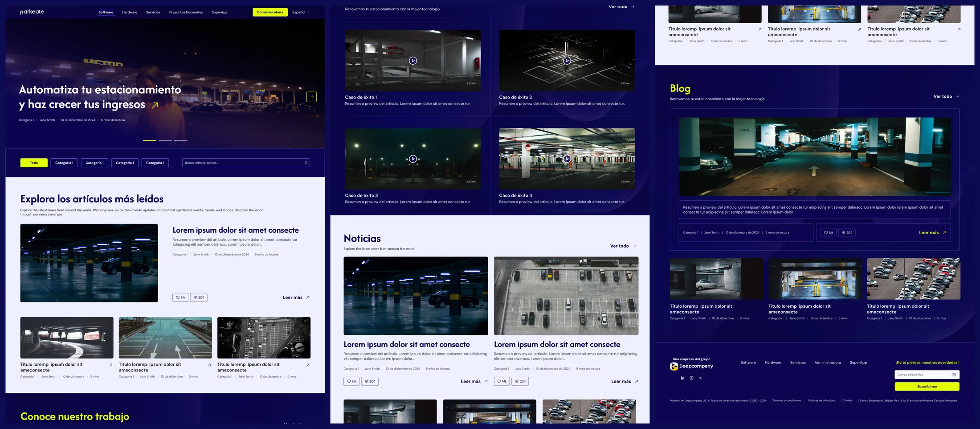980x429 pixels.
Task: Play the Caso de éxito 4 video
Action: [567, 159]
